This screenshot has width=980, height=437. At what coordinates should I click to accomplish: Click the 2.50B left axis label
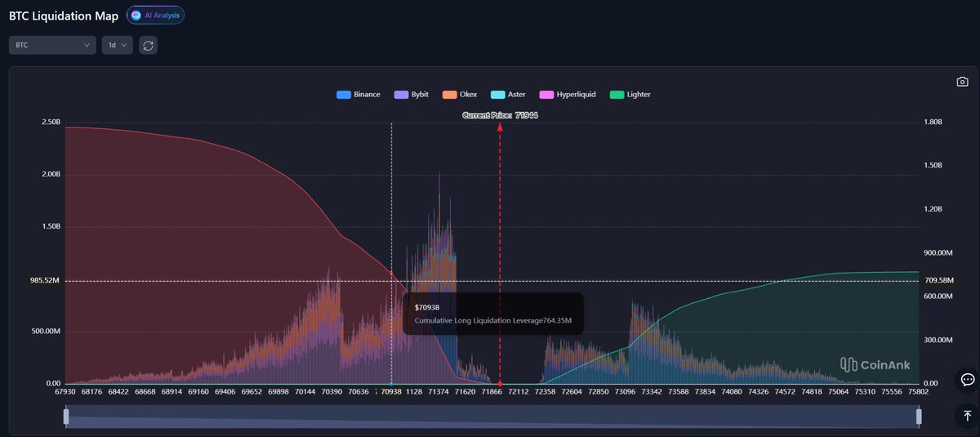pyautogui.click(x=51, y=123)
